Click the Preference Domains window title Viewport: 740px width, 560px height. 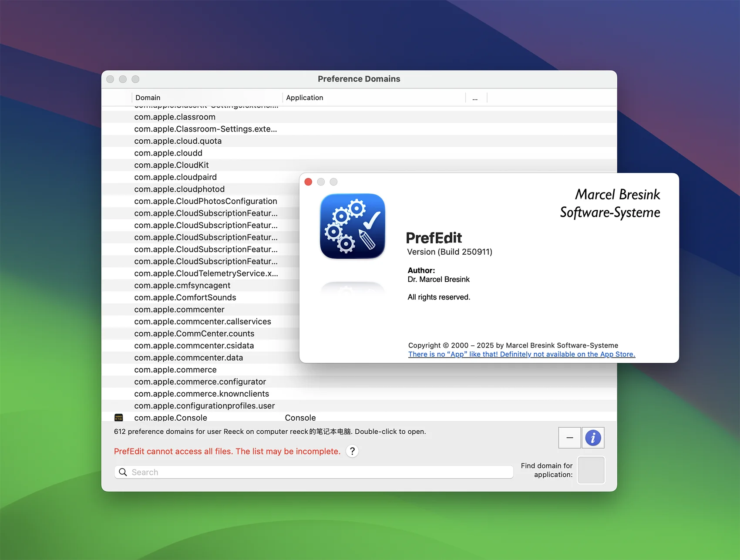tap(359, 79)
